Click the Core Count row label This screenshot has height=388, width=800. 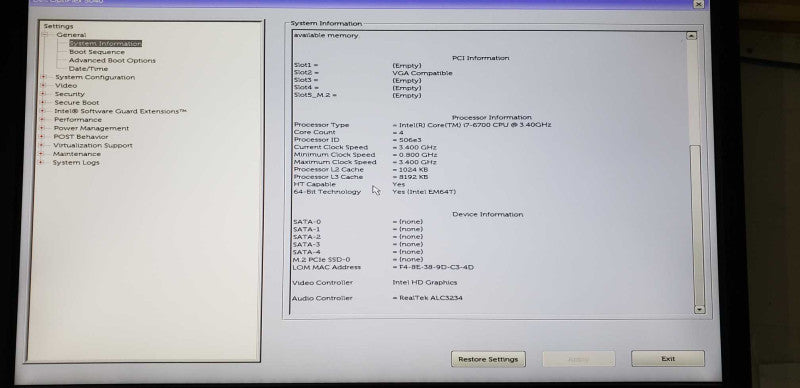pos(315,132)
